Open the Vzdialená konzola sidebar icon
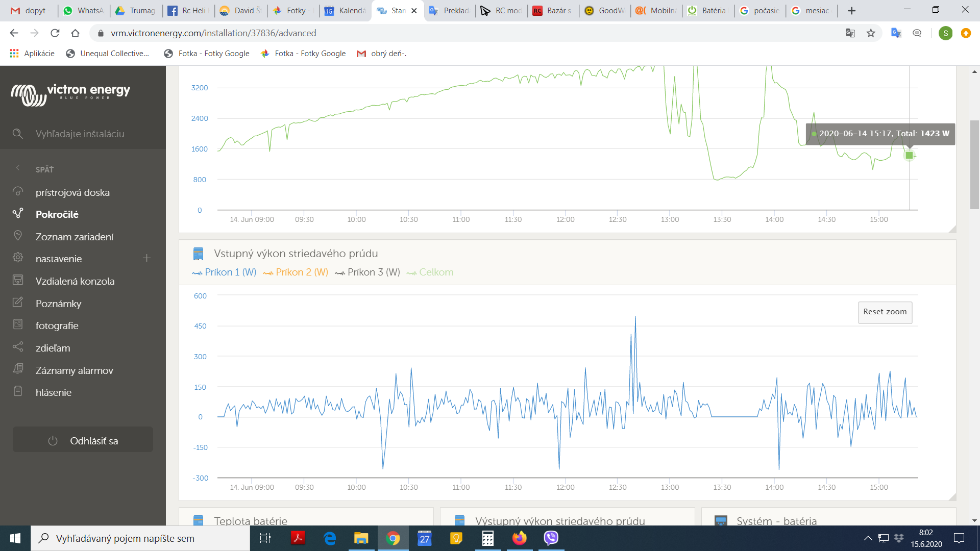This screenshot has height=551, width=980. pyautogui.click(x=18, y=280)
